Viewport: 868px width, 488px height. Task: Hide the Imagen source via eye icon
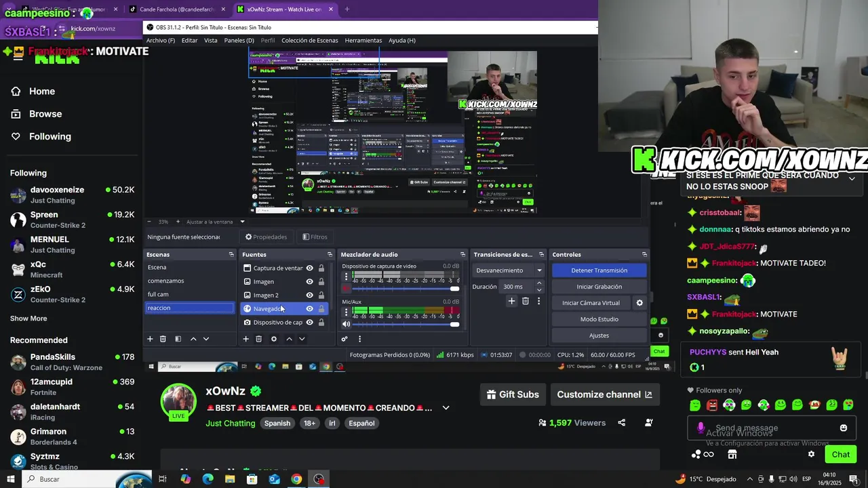click(309, 282)
